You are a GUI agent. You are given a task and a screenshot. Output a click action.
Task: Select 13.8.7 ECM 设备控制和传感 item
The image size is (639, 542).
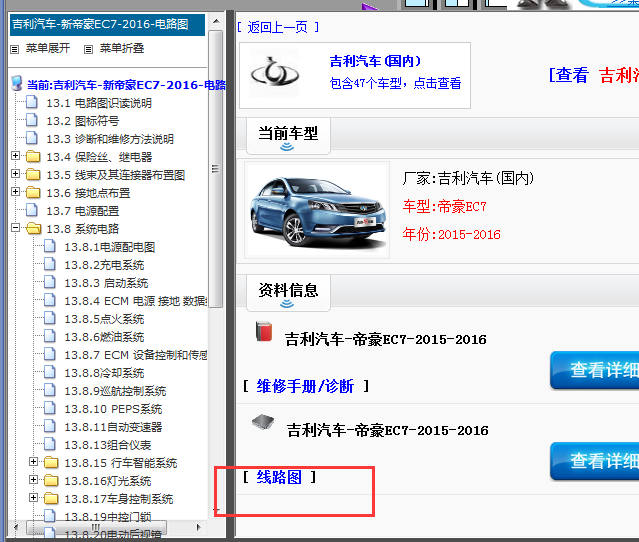click(x=136, y=355)
